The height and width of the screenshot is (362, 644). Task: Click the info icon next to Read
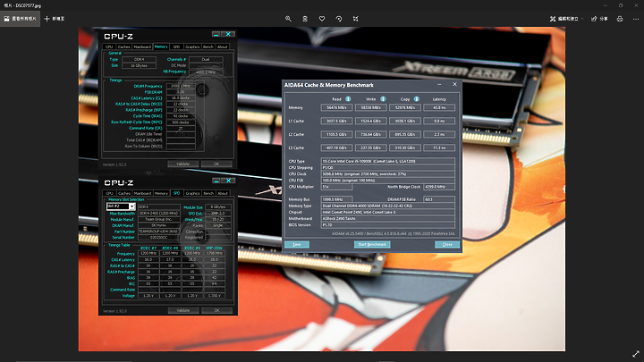pos(348,99)
